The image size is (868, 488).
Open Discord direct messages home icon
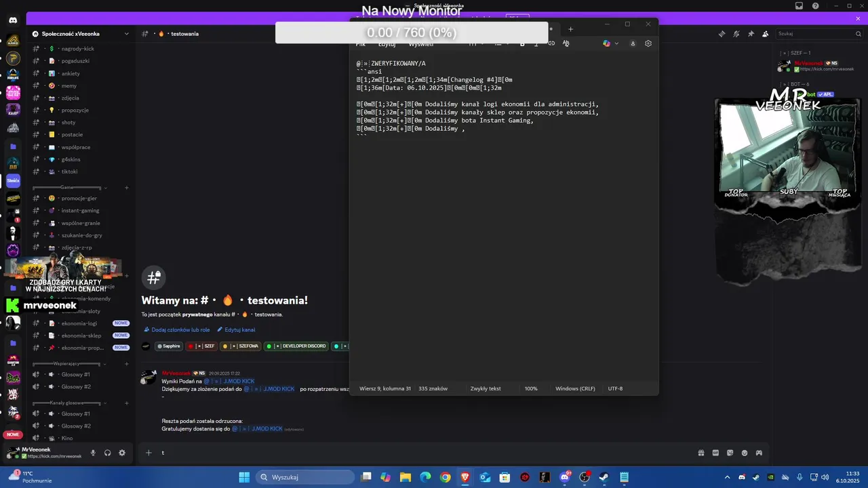(x=13, y=20)
